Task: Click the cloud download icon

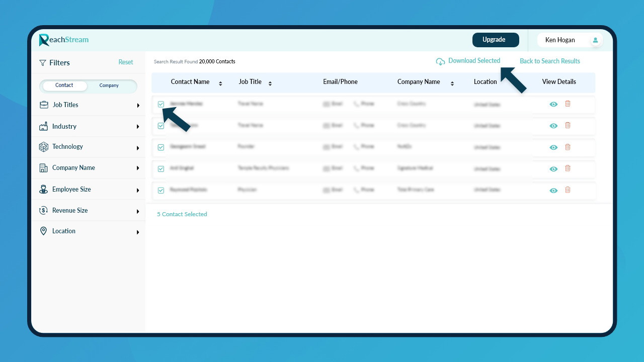Action: [440, 61]
